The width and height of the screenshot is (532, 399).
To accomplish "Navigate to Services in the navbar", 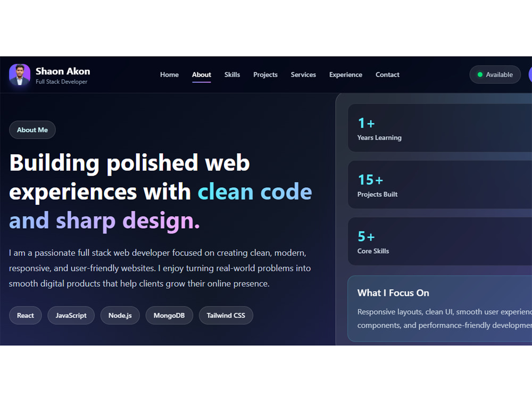I will (x=303, y=74).
